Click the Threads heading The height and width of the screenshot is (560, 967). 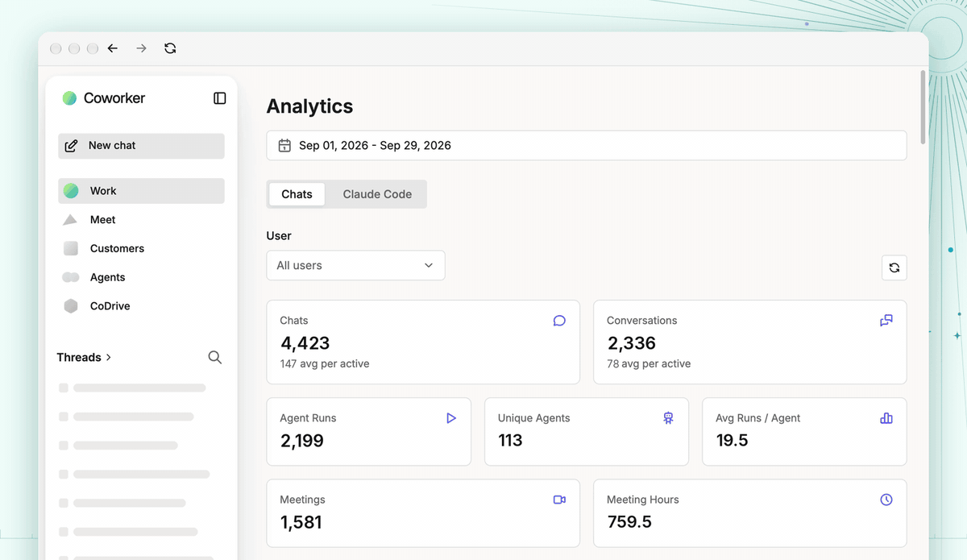79,357
